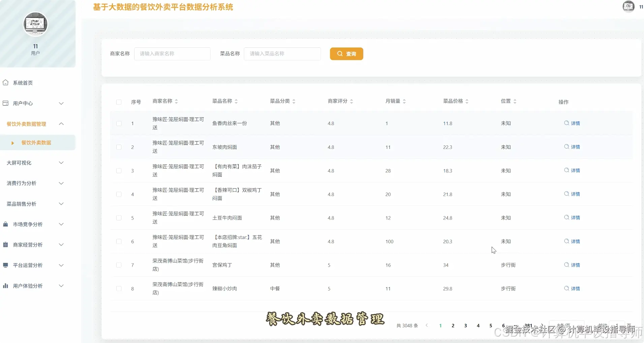
Task: Open the 餐饮外卖数据 submenu item
Action: 36,142
